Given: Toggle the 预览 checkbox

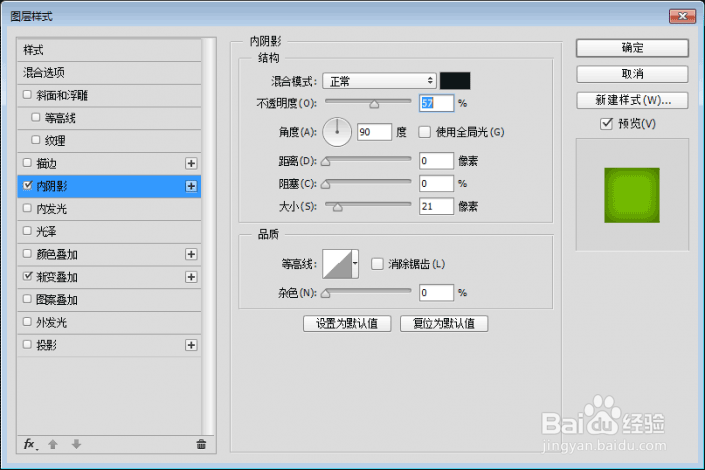Looking at the screenshot, I should [x=607, y=124].
